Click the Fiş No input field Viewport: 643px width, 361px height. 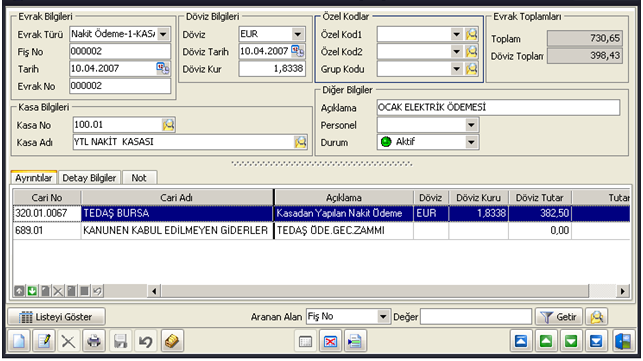[120, 51]
